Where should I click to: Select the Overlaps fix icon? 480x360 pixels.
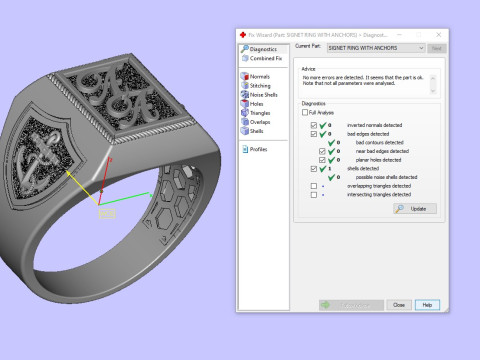(245, 122)
